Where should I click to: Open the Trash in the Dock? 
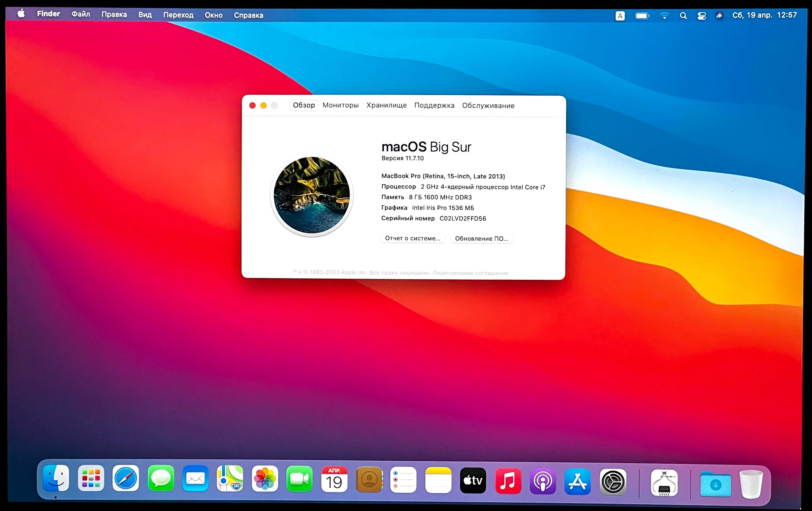pos(751,484)
